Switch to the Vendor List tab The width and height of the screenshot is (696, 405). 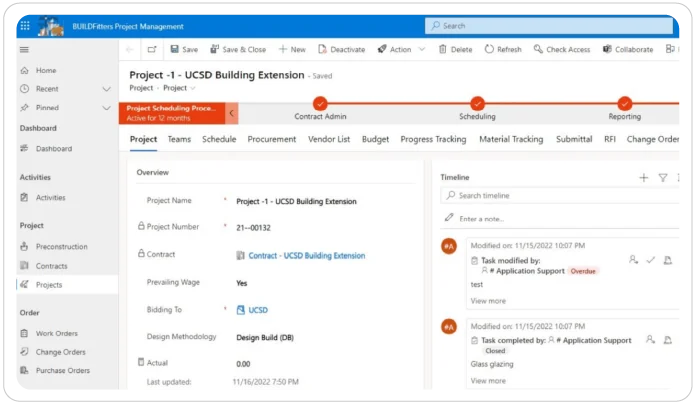[x=329, y=139]
